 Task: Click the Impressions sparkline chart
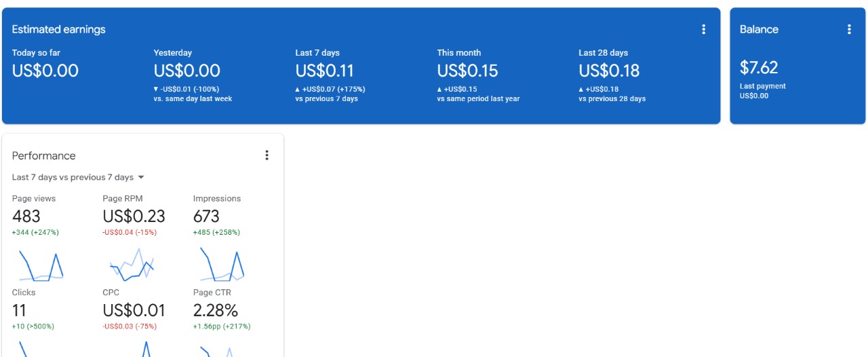point(222,265)
